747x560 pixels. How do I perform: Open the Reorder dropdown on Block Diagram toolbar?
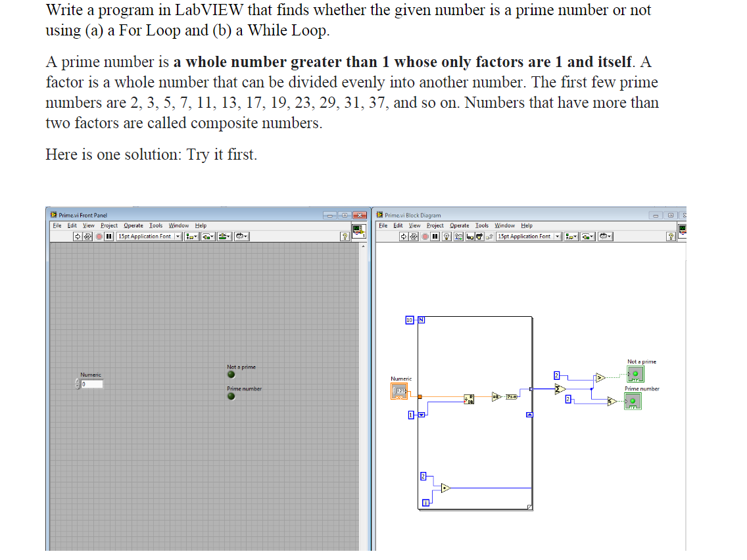pos(604,237)
